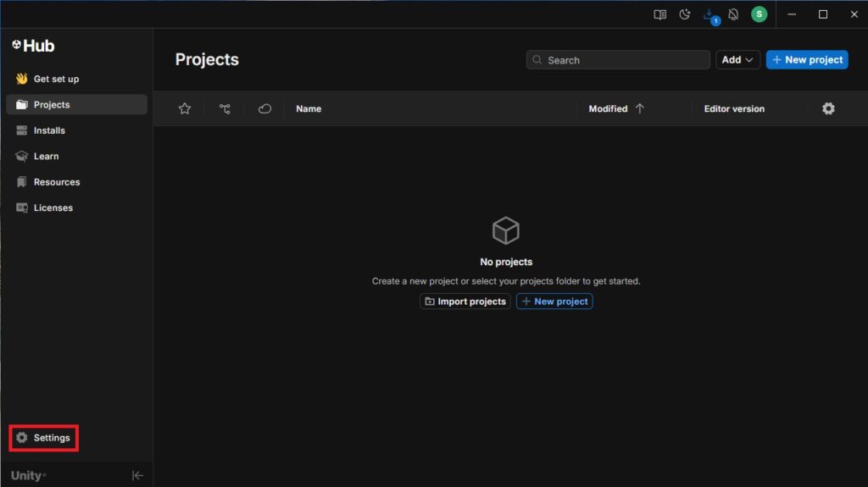Close the Unity Hub window

[x=854, y=14]
